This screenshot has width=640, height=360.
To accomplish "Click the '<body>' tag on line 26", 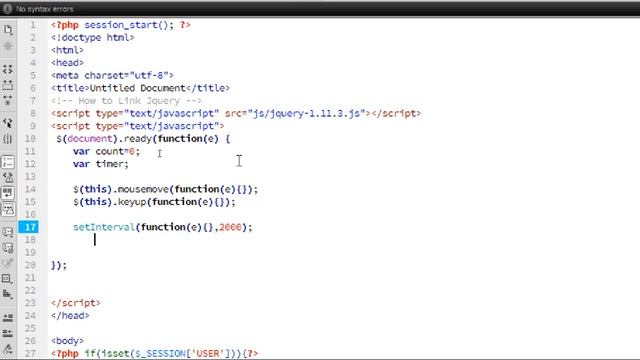I will [67, 341].
